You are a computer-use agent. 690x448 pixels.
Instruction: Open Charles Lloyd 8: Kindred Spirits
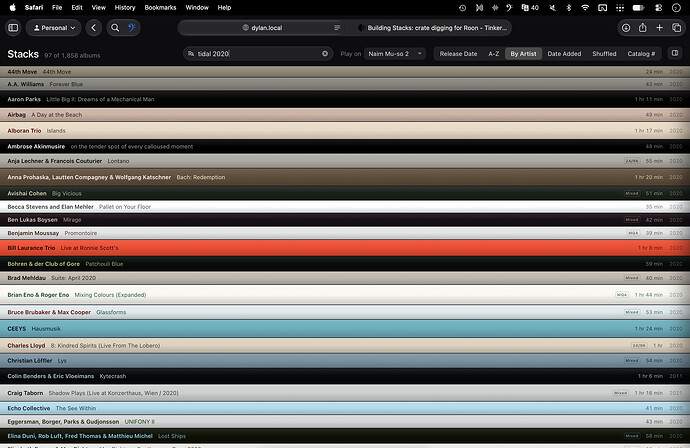[345, 346]
